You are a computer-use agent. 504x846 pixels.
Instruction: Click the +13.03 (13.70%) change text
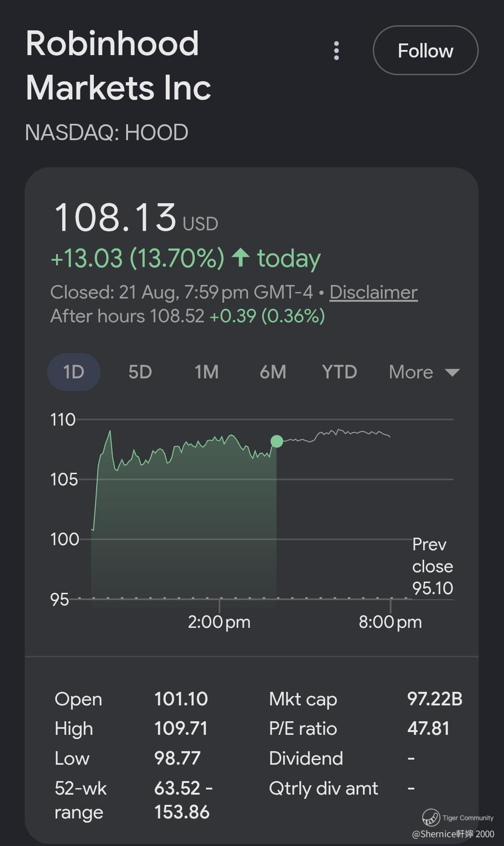137,258
